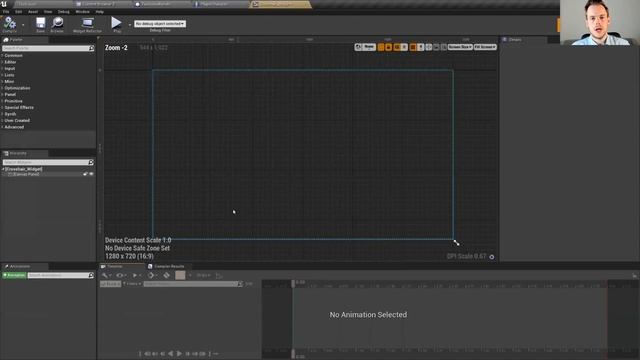Open the Screen Size dropdown in designer

pyautogui.click(x=460, y=47)
